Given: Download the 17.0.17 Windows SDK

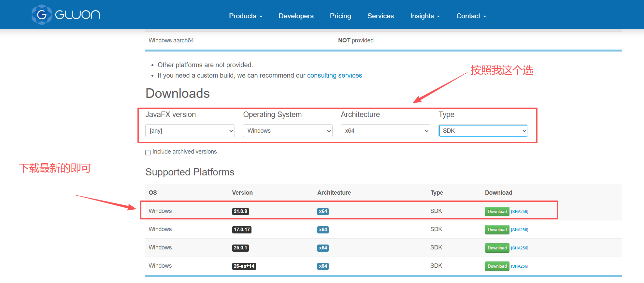Looking at the screenshot, I should [497, 230].
